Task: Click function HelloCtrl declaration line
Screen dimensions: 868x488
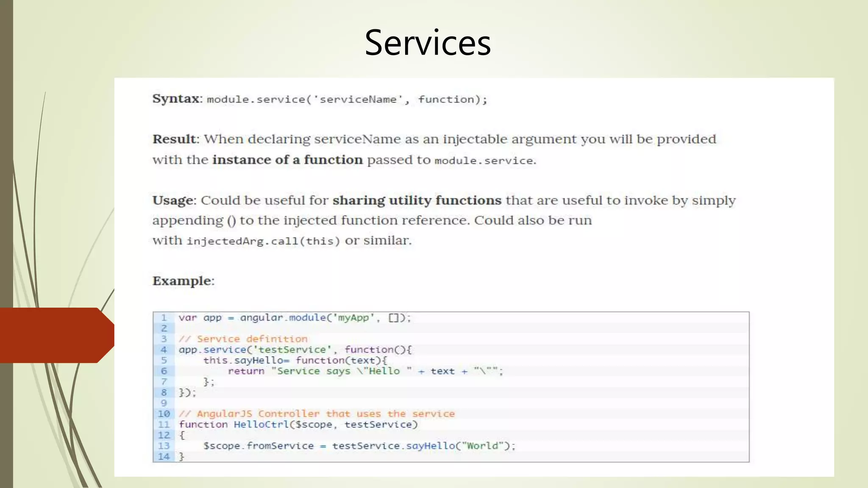Action: pos(298,424)
